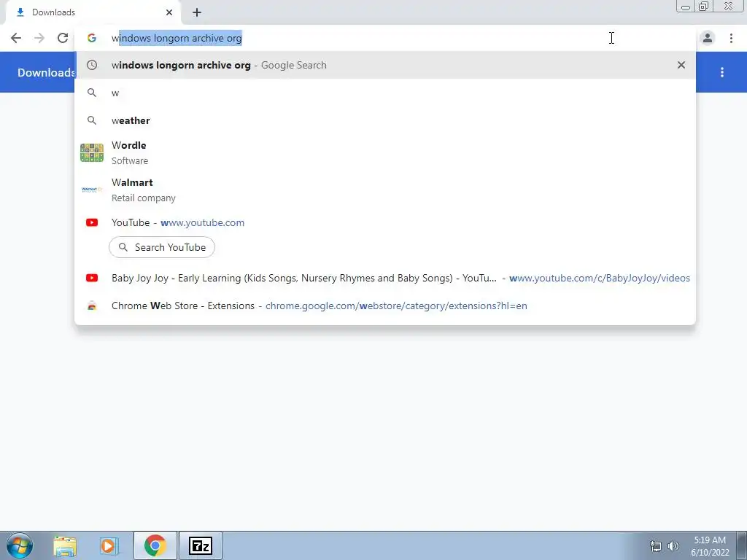Click the magnifier icon beside weather suggestion
The image size is (747, 560).
pos(92,120)
